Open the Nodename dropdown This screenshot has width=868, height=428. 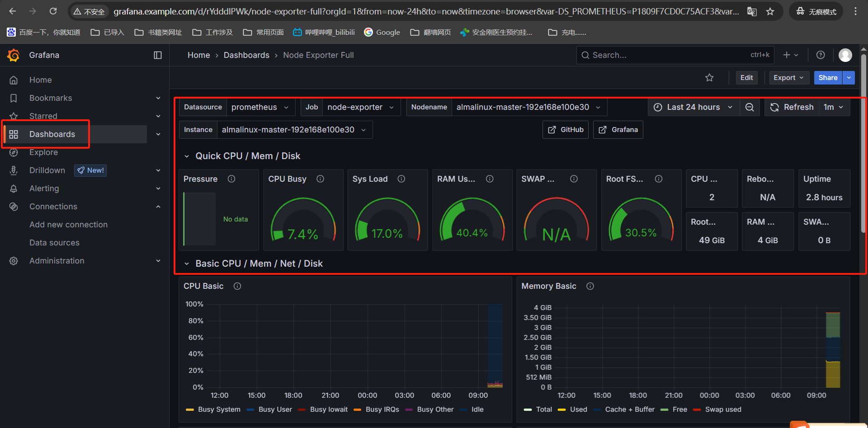(x=529, y=107)
